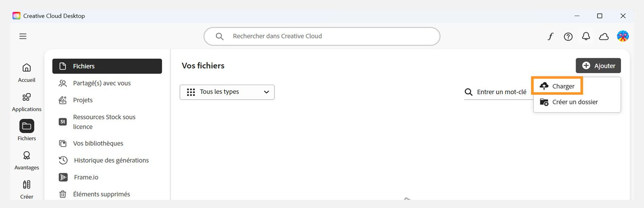Select the Fichiers folder icon in left rail

coord(27,126)
